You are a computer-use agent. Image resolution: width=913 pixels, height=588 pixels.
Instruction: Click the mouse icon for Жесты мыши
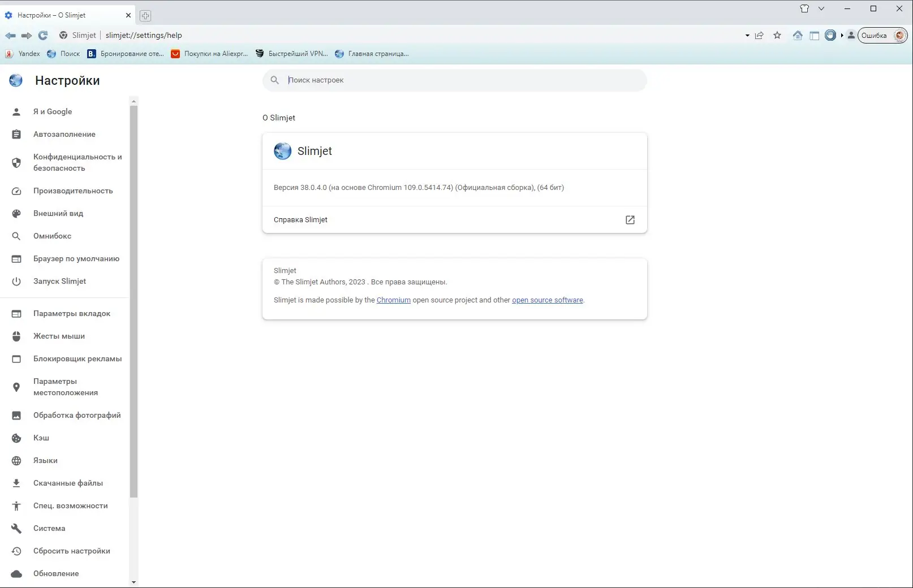point(16,336)
